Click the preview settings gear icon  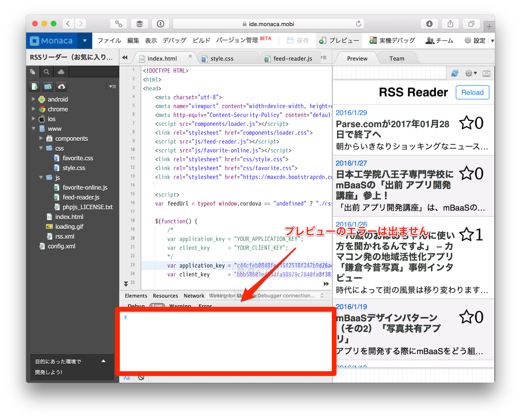click(469, 73)
